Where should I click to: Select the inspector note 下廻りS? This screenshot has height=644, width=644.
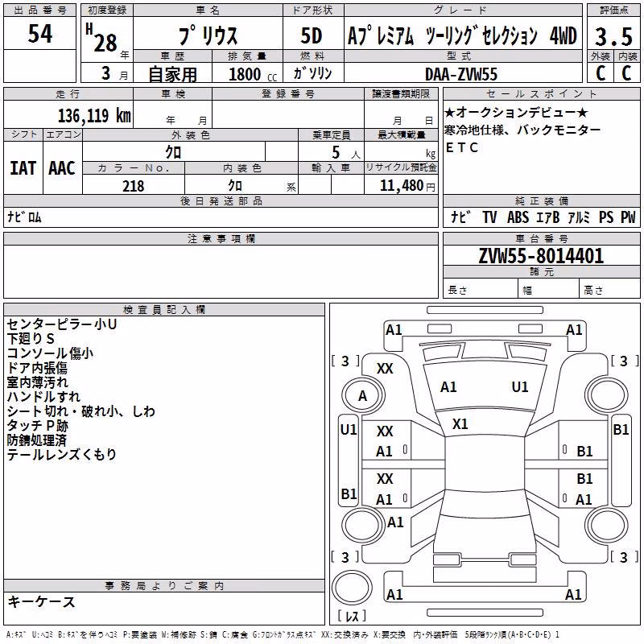pos(31,339)
